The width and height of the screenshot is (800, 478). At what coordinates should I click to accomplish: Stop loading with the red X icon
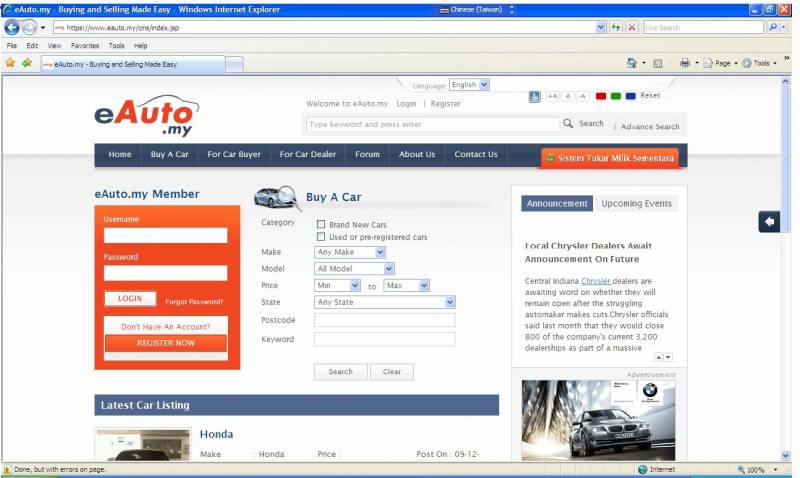[632, 28]
